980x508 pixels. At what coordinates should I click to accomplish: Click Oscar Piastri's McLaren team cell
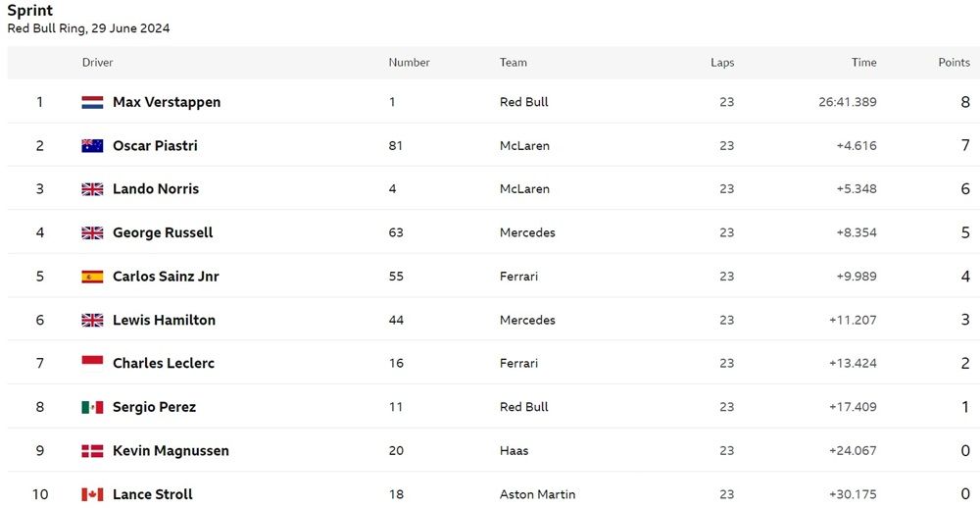(x=525, y=146)
